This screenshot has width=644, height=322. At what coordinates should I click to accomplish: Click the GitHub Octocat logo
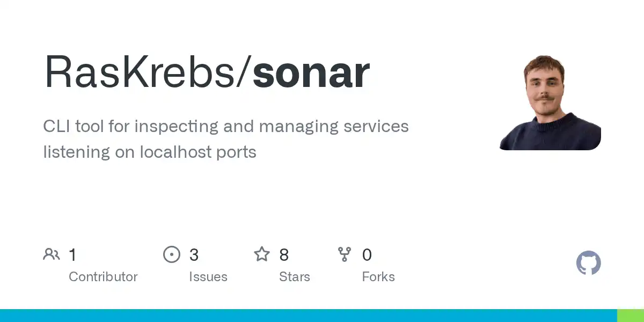[589, 264]
